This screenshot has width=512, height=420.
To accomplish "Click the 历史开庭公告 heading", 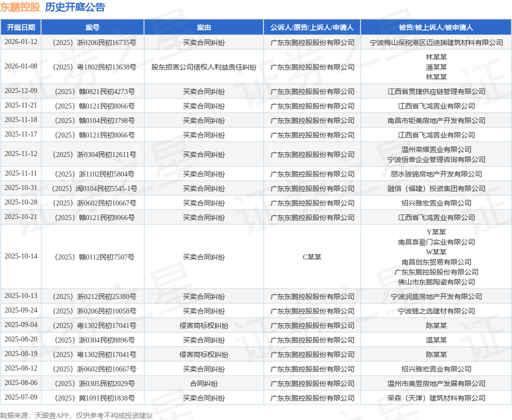I will tap(75, 7).
